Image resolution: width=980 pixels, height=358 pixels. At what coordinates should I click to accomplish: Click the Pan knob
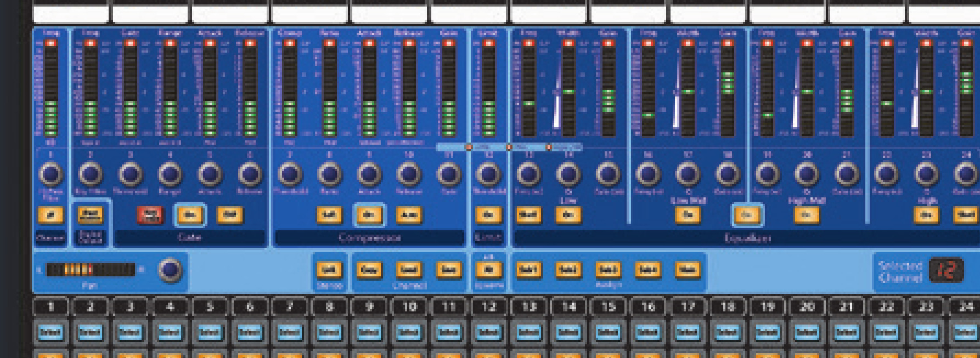pos(170,270)
